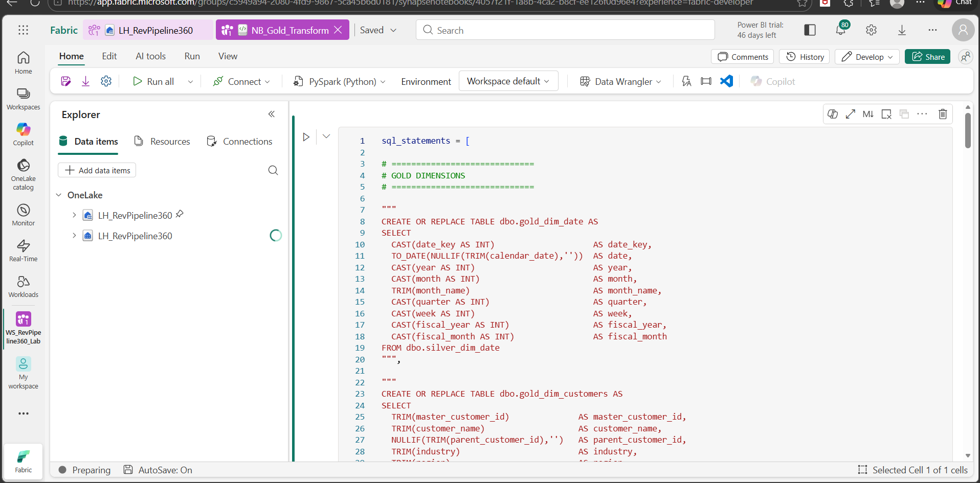Delete the cell using trash icon

click(943, 114)
